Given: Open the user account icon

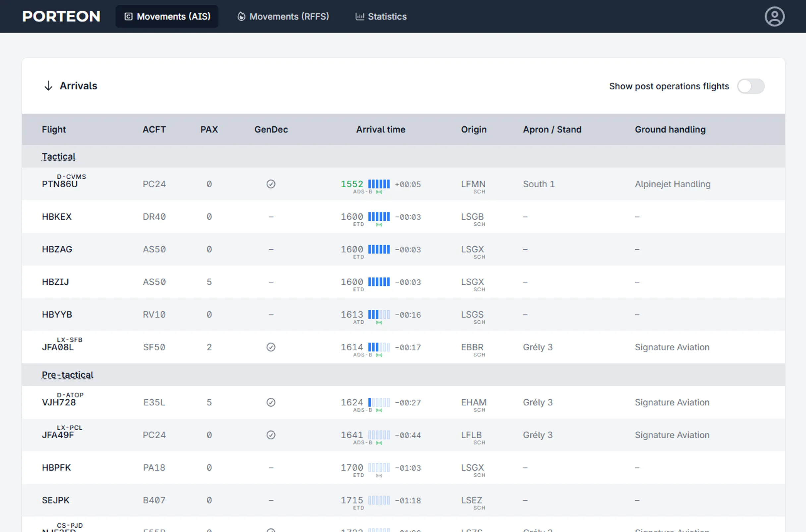Looking at the screenshot, I should (775, 16).
